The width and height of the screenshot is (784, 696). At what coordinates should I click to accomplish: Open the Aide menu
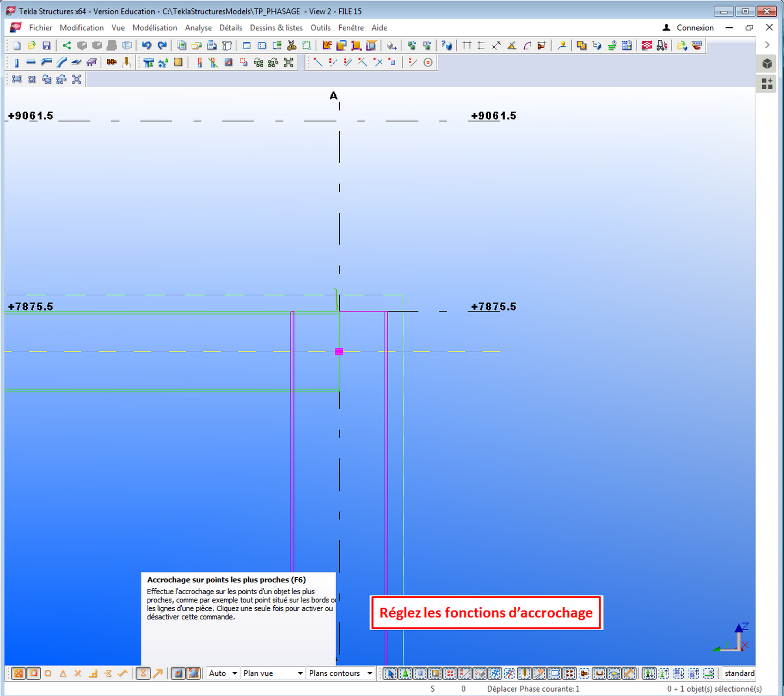(379, 28)
